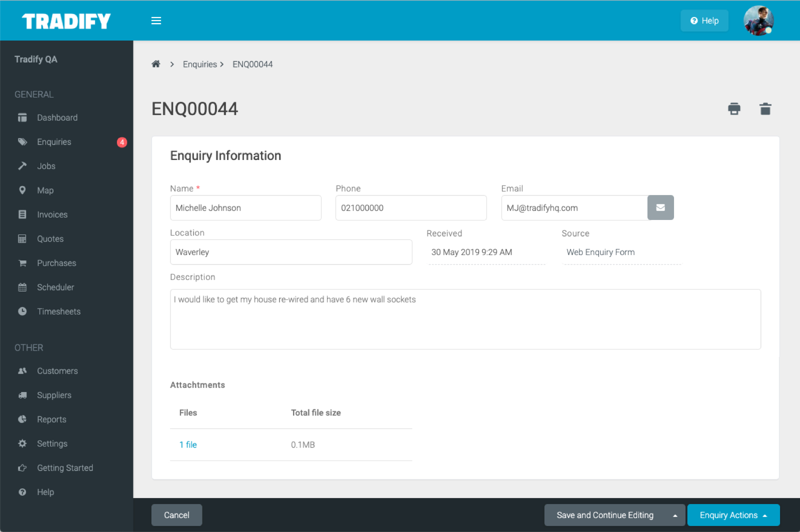Image resolution: width=800 pixels, height=532 pixels.
Task: Print the enquiry with printer icon
Action: coord(734,108)
